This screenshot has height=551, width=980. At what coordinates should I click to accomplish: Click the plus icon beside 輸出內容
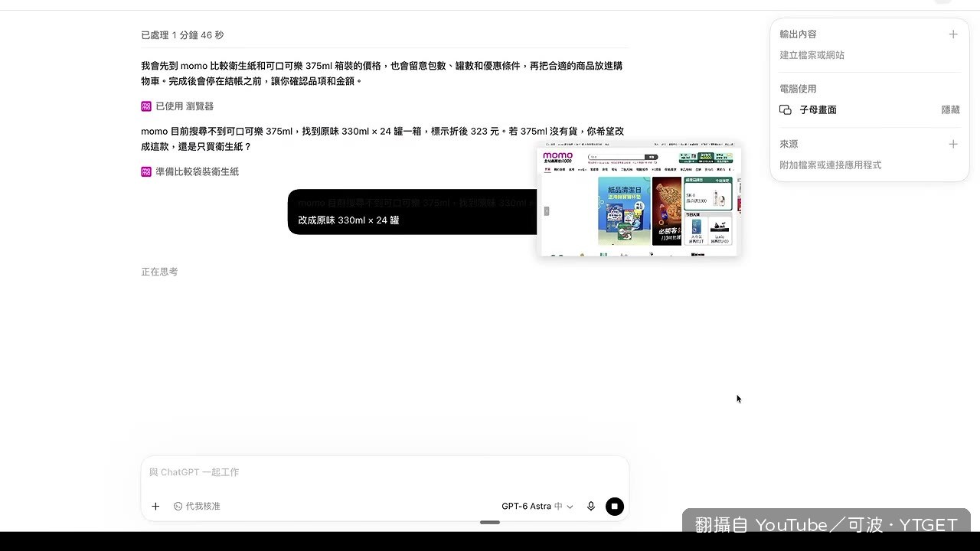(953, 34)
